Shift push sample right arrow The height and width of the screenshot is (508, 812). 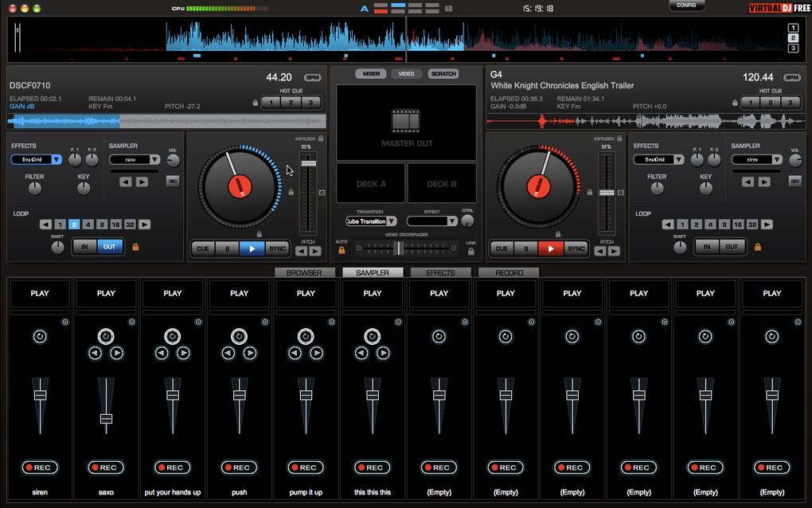[250, 354]
